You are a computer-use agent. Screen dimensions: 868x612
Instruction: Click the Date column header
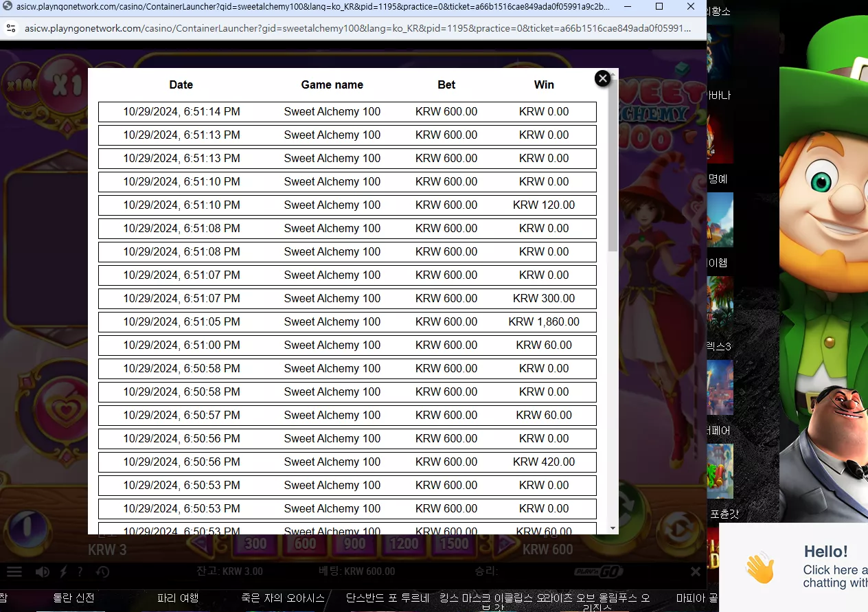(x=181, y=84)
